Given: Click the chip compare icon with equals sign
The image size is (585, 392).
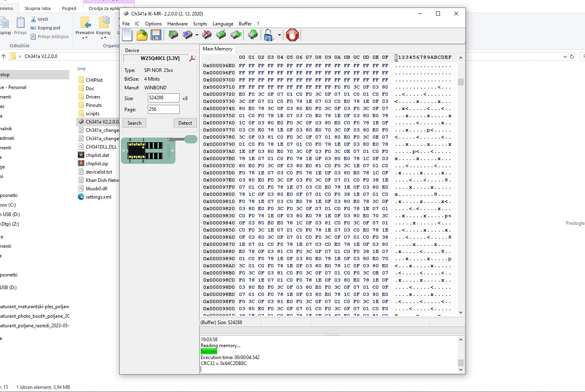Looking at the screenshot, I should [236, 35].
